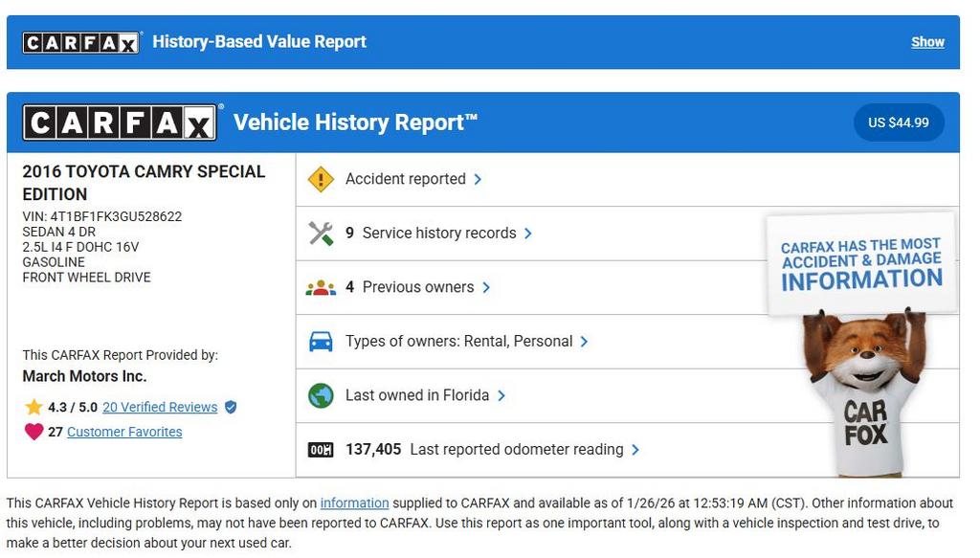Click the gold star rating icon
This screenshot has width=980, height=558.
[33, 408]
